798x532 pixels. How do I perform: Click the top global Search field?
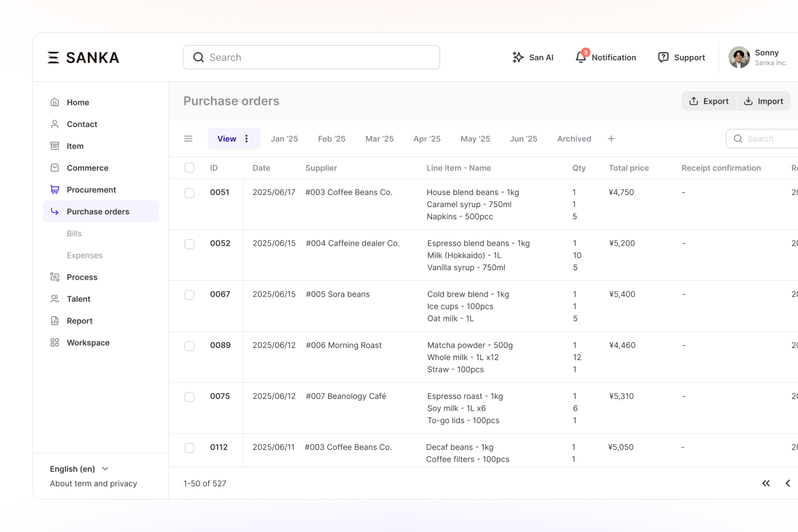pyautogui.click(x=311, y=57)
